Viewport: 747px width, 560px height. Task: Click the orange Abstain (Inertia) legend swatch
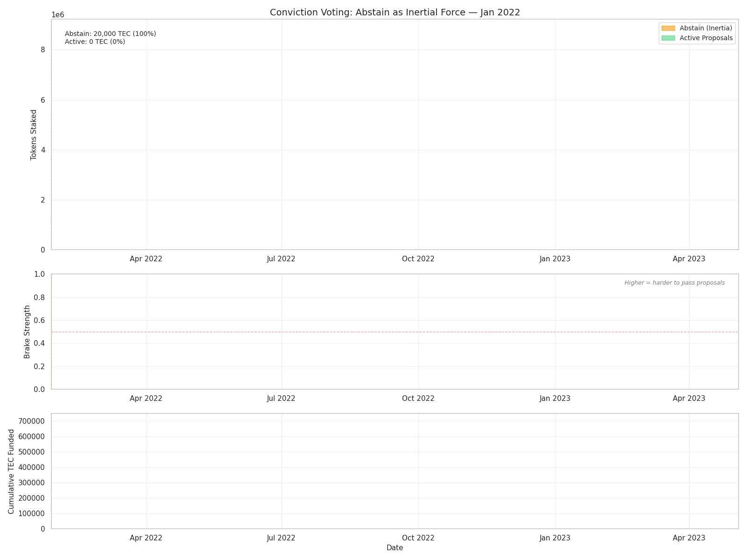(668, 28)
